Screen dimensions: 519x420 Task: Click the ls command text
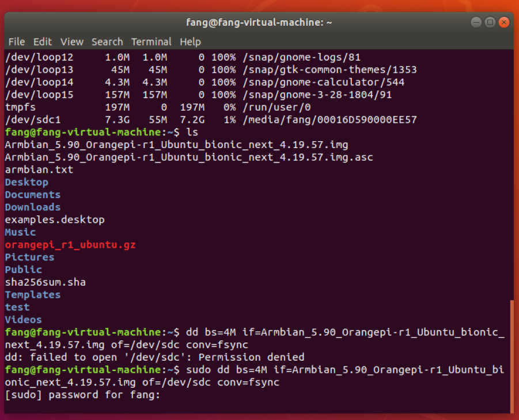(x=192, y=133)
